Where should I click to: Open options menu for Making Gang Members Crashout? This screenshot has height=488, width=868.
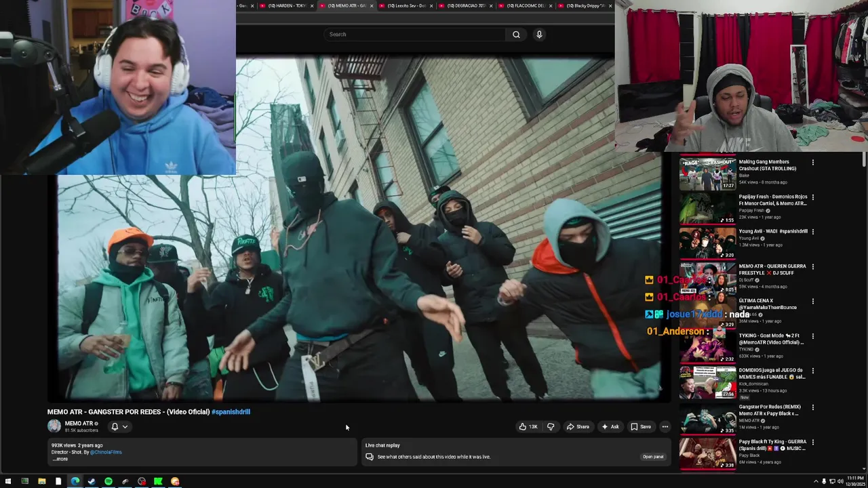(813, 162)
